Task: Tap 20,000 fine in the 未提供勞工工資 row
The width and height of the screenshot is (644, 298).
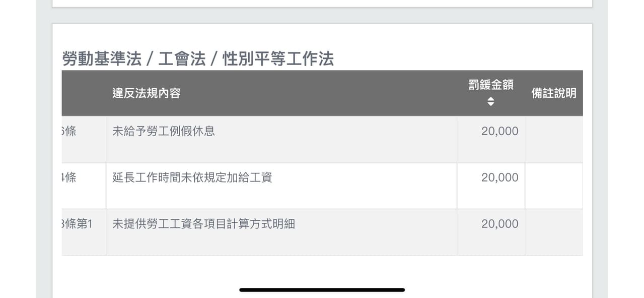Action: pos(499,224)
